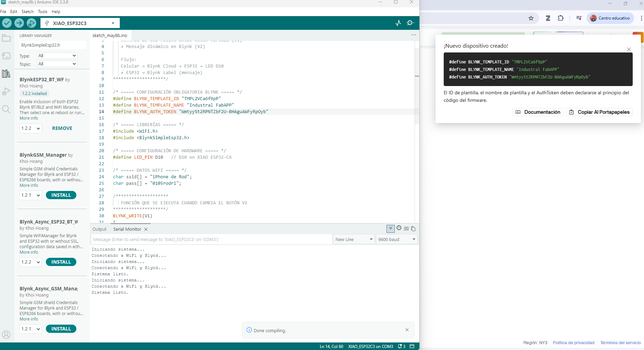This screenshot has width=644, height=350.
Task: Switch to the Output tab
Action: pos(99,229)
